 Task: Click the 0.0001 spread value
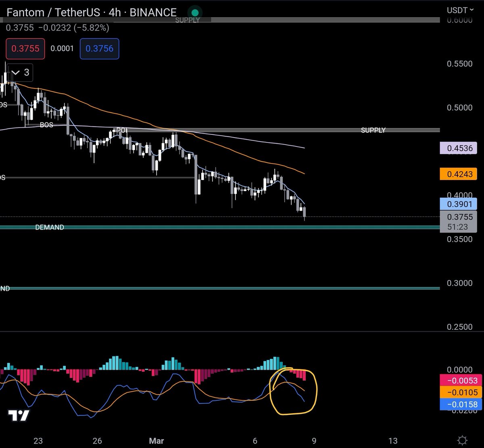pyautogui.click(x=62, y=48)
